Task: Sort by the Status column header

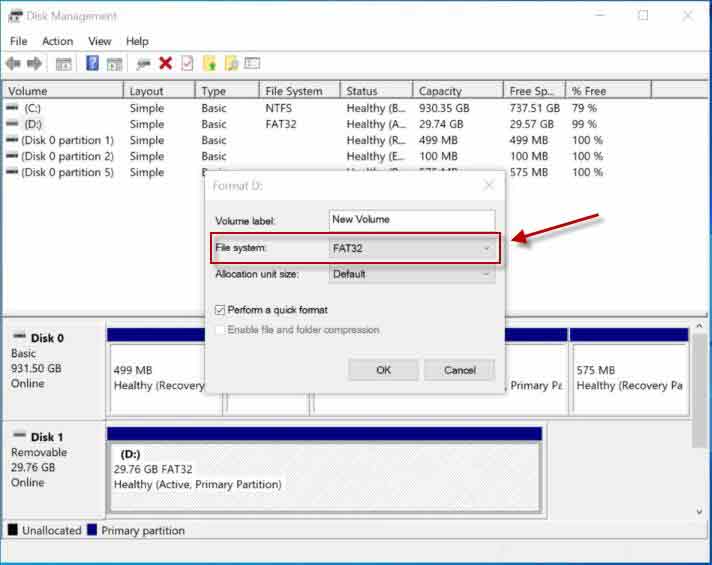Action: 377,91
